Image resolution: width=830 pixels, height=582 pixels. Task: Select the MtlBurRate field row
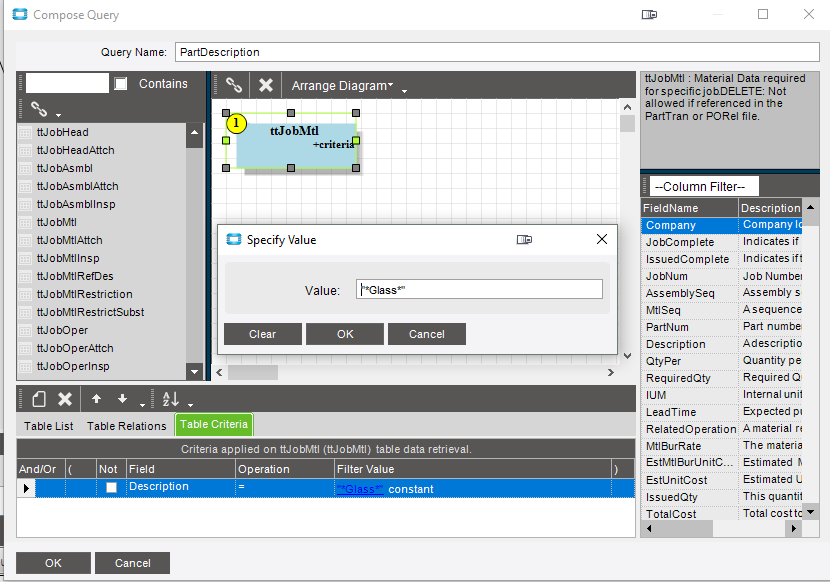coord(721,446)
